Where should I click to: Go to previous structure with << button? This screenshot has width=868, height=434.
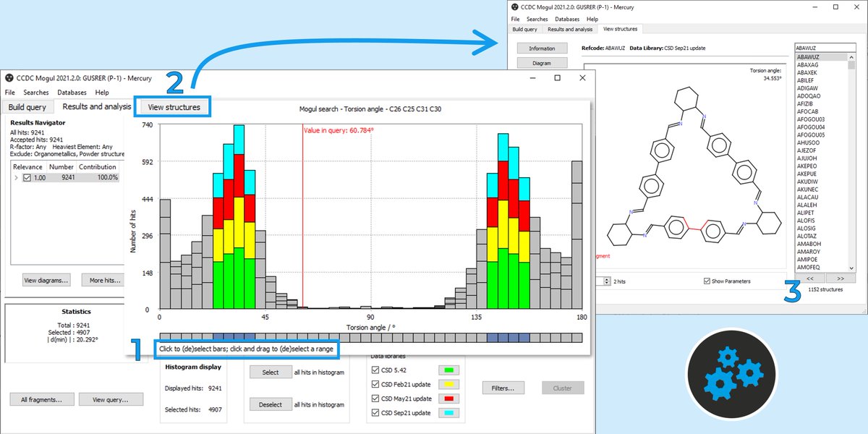pyautogui.click(x=810, y=278)
